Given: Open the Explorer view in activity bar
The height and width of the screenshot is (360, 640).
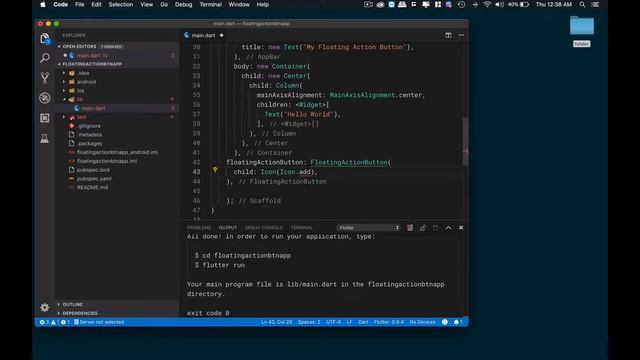Looking at the screenshot, I should [x=45, y=39].
